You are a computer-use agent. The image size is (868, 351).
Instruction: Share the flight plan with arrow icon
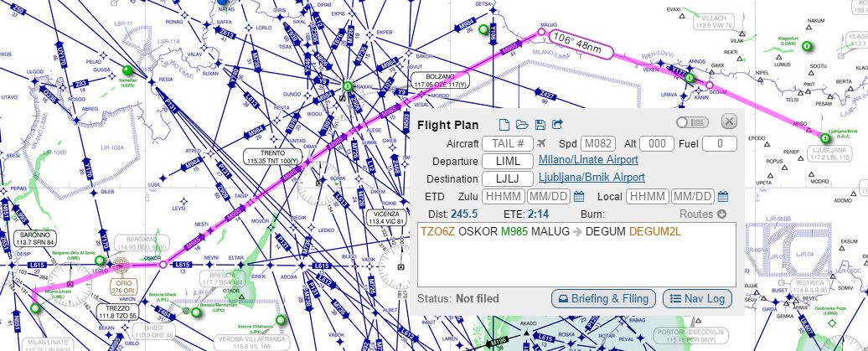click(558, 125)
